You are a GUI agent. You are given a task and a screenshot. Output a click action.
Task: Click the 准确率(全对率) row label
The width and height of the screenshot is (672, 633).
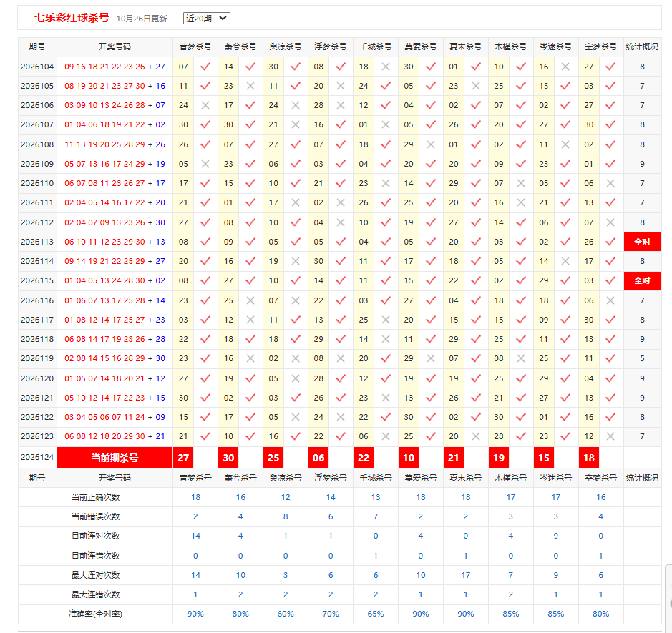click(95, 614)
